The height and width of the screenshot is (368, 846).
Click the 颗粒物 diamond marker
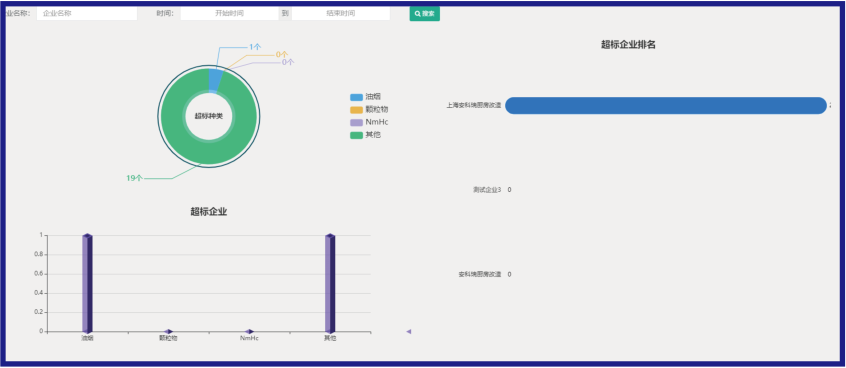coord(168,331)
